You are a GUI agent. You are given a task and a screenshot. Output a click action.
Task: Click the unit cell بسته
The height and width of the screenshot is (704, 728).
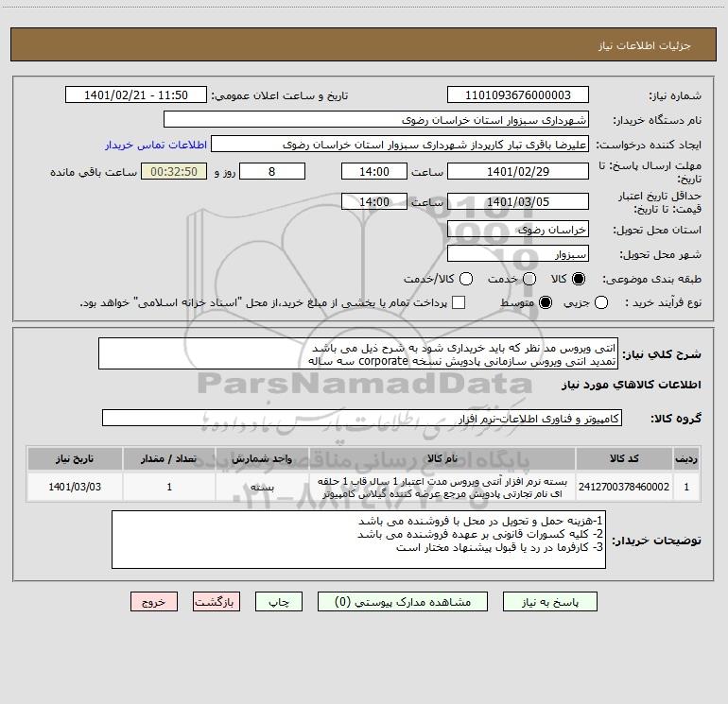tap(262, 487)
